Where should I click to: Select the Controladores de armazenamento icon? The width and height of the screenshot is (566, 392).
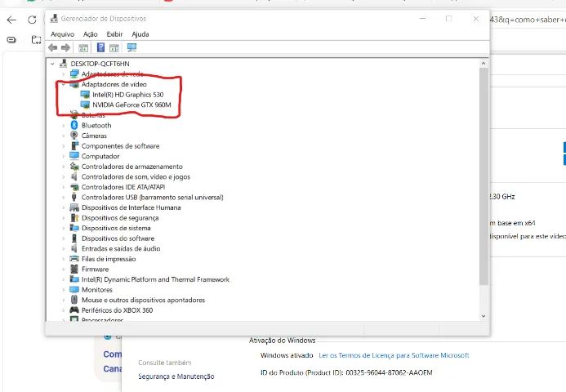point(74,167)
